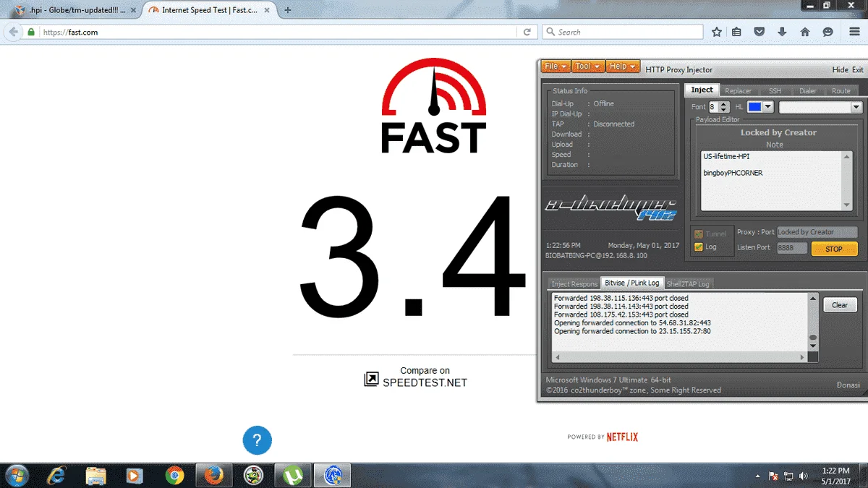868x488 pixels.
Task: Click the Compare on SPEEDTEST.NET link
Action: pyautogui.click(x=416, y=377)
